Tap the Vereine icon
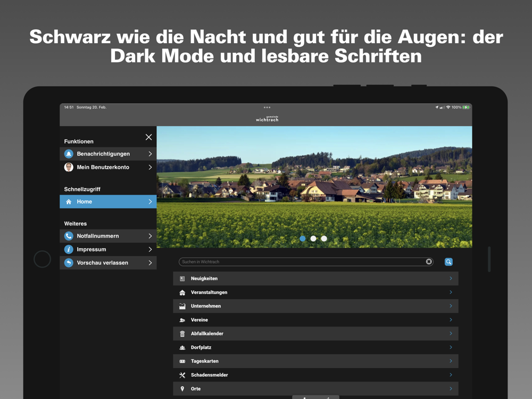The image size is (532, 399). pos(182,320)
